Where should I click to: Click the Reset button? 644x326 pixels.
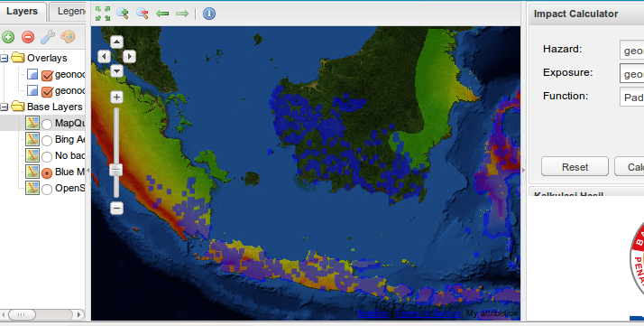575,166
